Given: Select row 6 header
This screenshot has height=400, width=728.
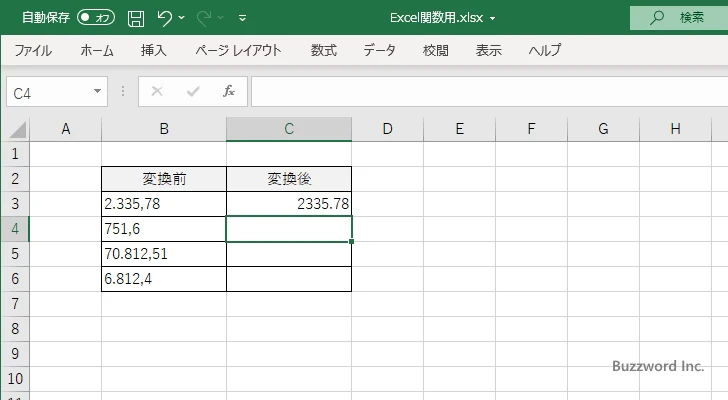Looking at the screenshot, I should (15, 279).
